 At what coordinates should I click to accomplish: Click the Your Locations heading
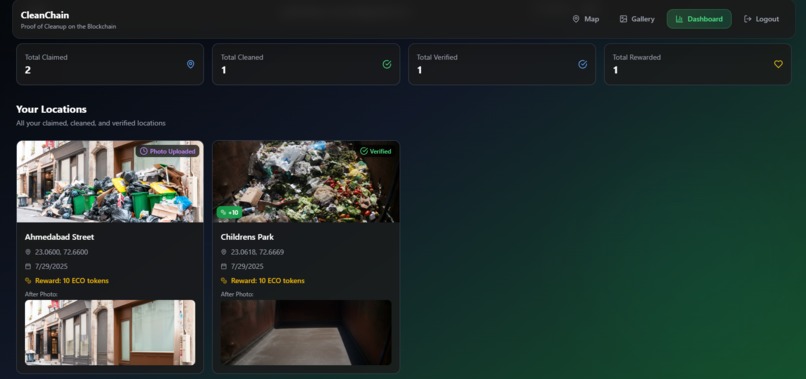(51, 109)
